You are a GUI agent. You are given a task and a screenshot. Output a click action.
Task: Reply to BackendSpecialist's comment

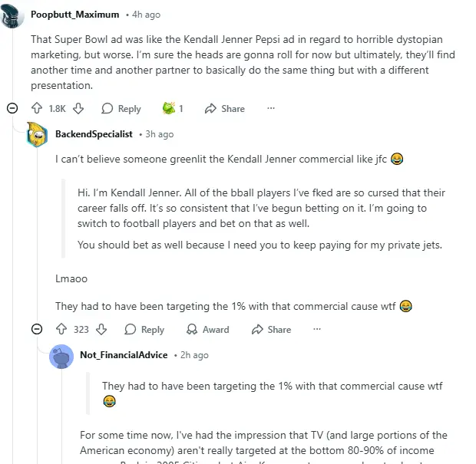145,330
